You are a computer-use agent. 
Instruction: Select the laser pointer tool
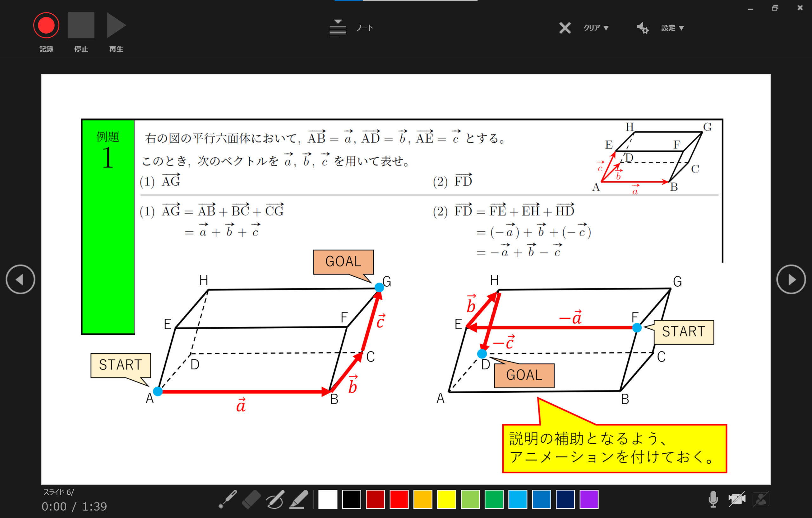tap(228, 499)
